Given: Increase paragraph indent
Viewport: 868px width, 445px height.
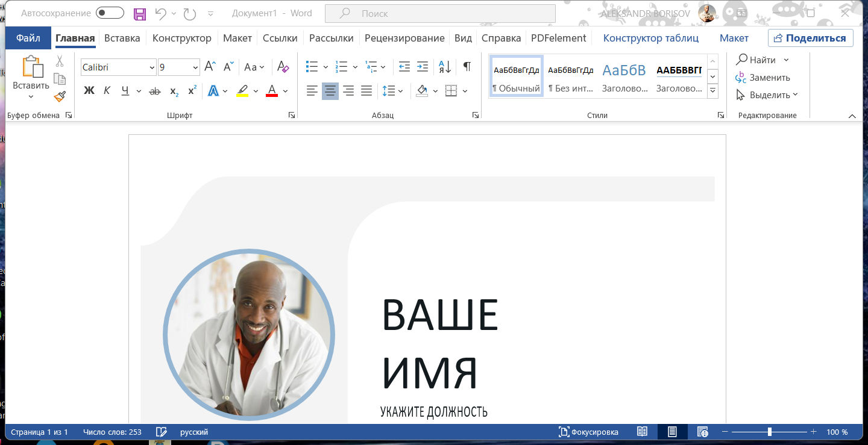Looking at the screenshot, I should click(423, 67).
